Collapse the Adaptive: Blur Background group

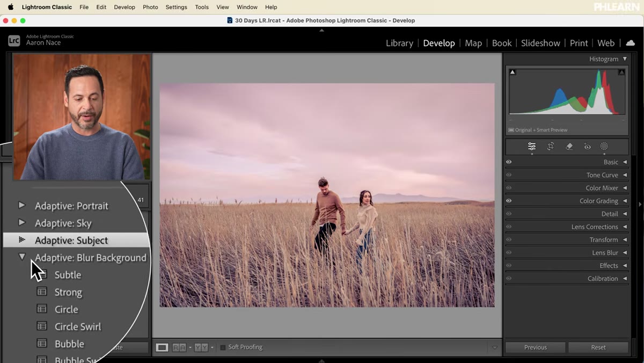[22, 257]
